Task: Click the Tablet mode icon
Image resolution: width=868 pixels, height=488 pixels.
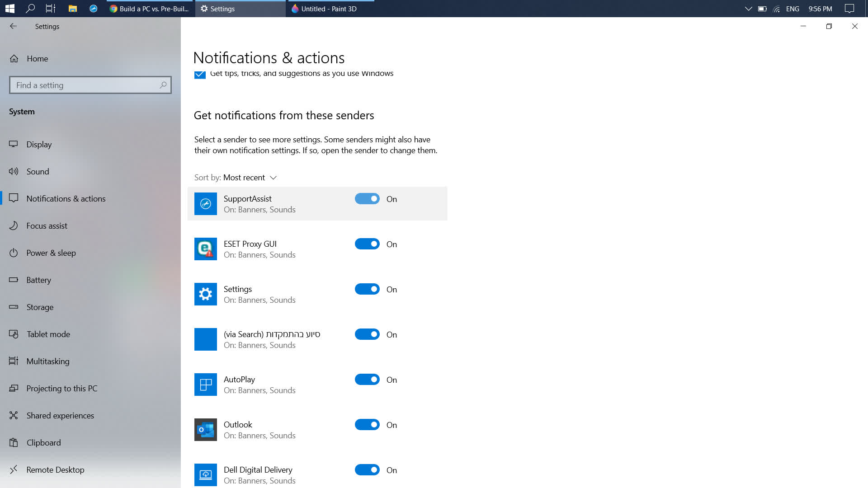Action: coord(14,334)
